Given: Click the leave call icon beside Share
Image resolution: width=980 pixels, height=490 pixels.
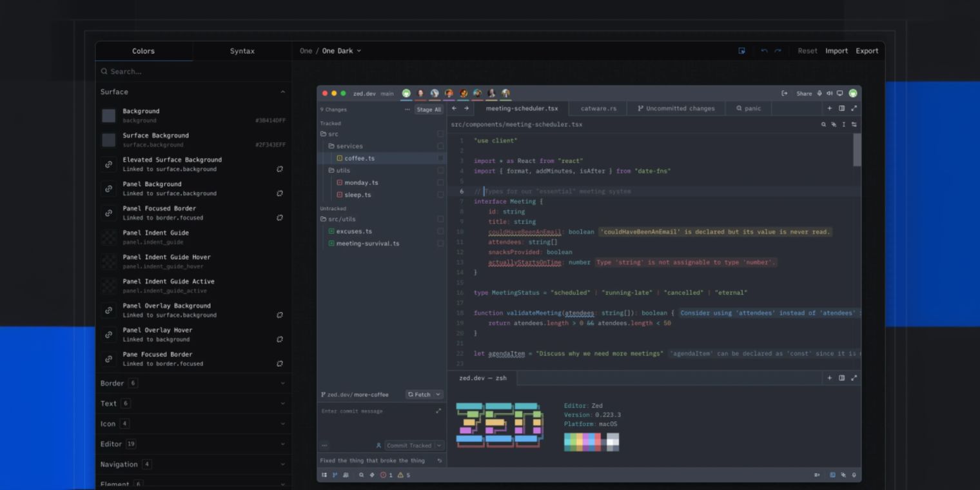Looking at the screenshot, I should [784, 93].
